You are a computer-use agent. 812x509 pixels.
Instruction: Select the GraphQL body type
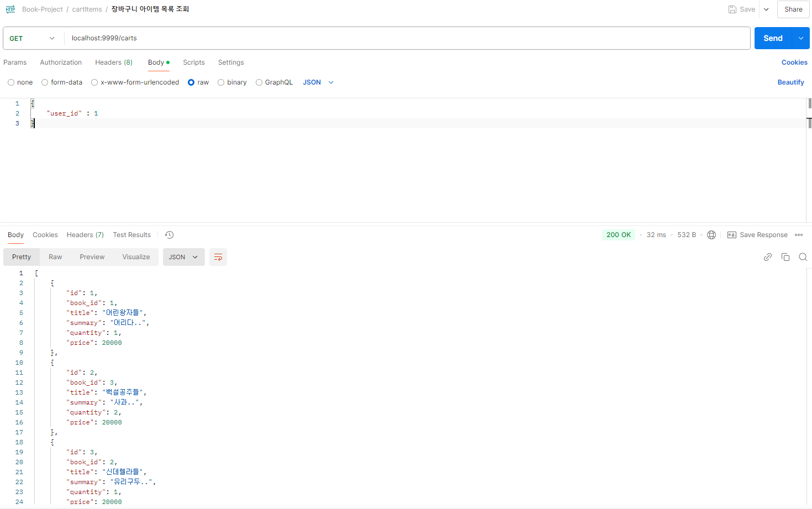(x=275, y=82)
